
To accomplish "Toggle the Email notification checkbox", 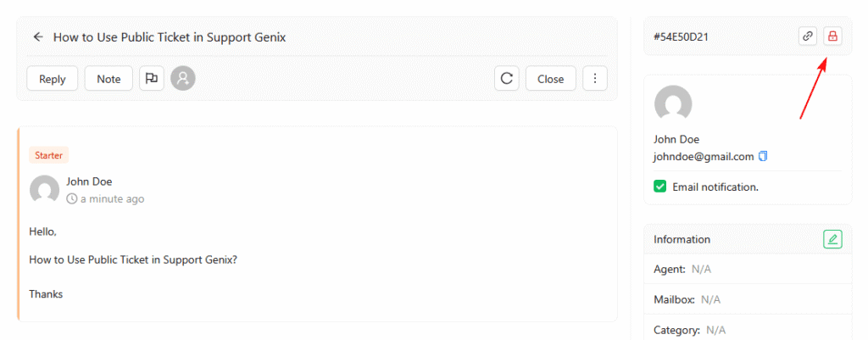I will coord(660,187).
